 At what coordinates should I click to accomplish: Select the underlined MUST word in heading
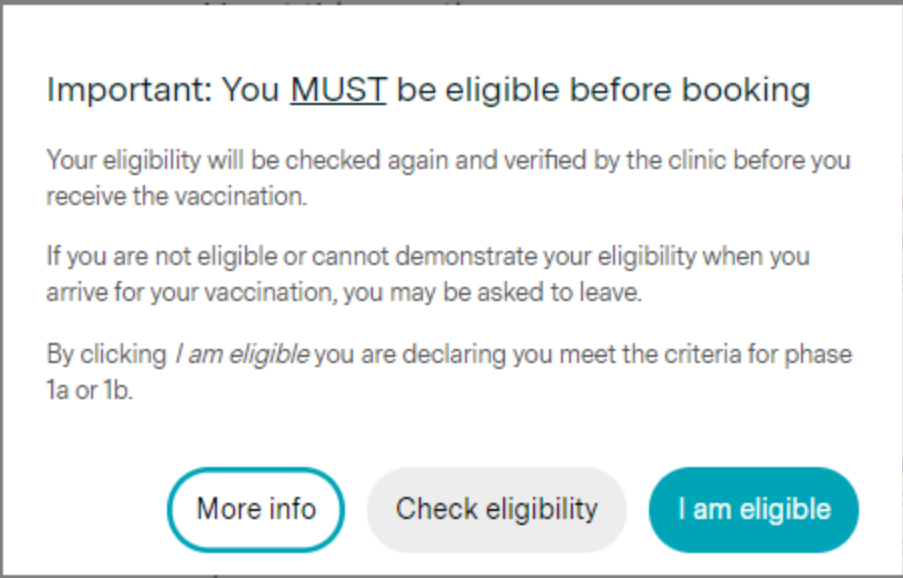coord(338,90)
